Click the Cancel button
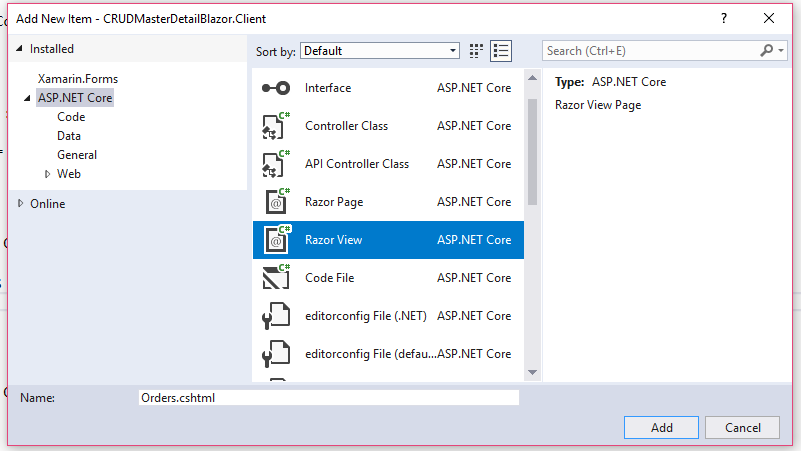801x451 pixels. pos(742,428)
